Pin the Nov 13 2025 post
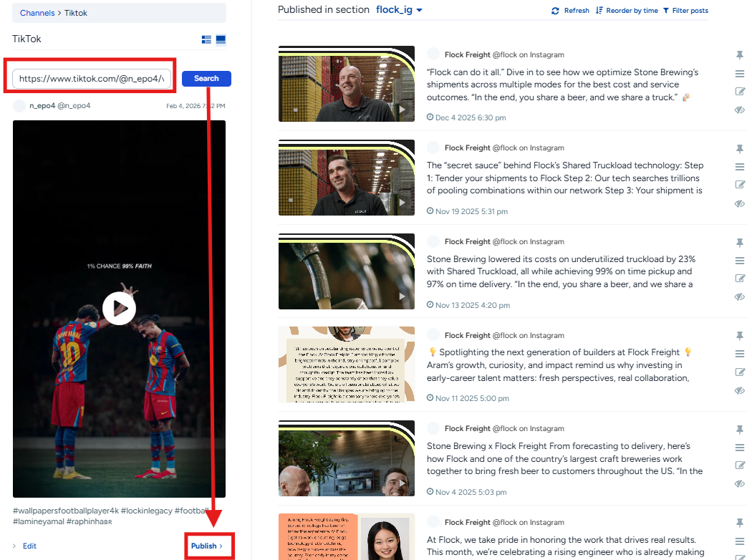 click(740, 243)
